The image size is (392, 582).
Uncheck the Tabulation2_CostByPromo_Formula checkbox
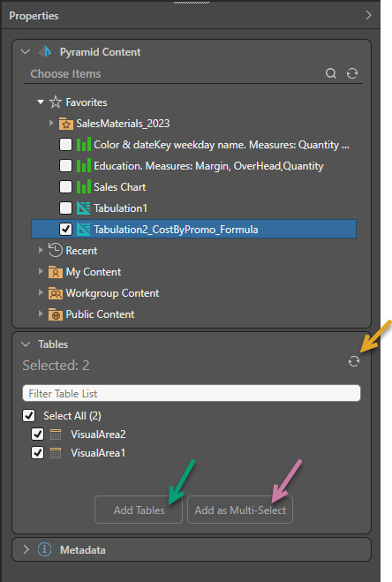click(x=65, y=229)
